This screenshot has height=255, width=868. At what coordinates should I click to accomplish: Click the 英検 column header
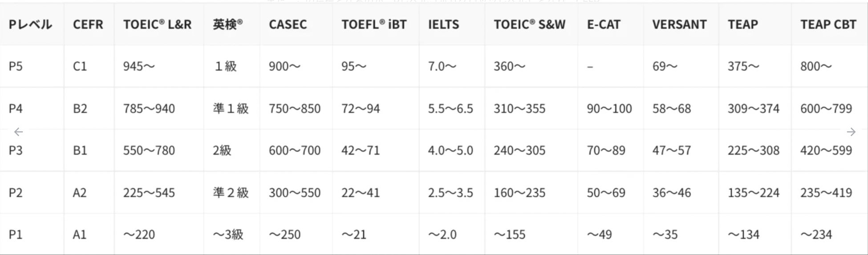227,24
